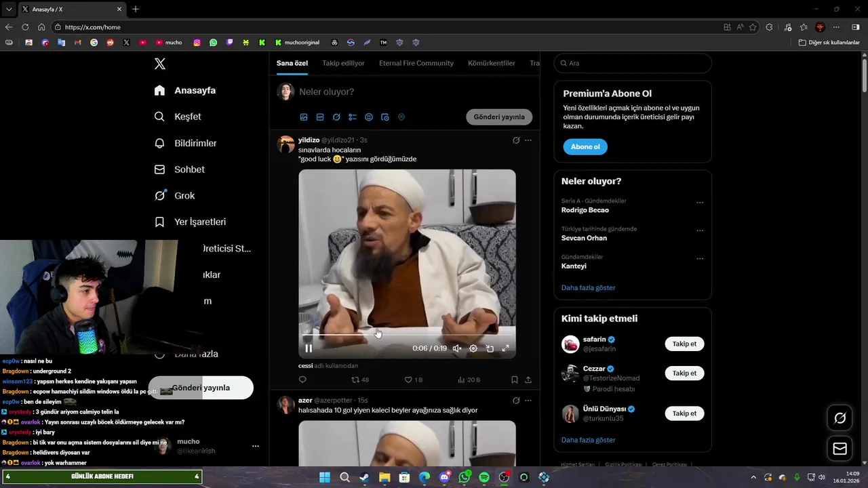Open Bildirimler (Notifications) page
Screen dimensions: 868x488
186,143
